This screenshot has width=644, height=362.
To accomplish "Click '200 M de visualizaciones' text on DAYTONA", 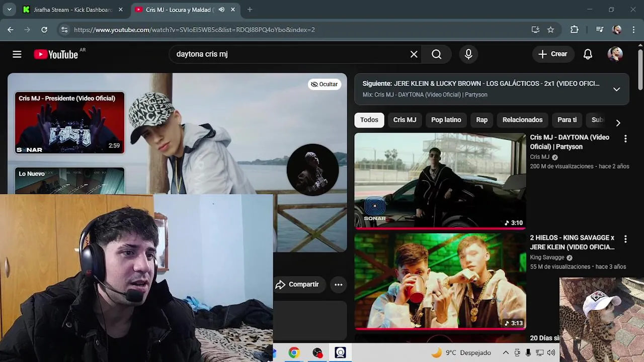I will (562, 166).
